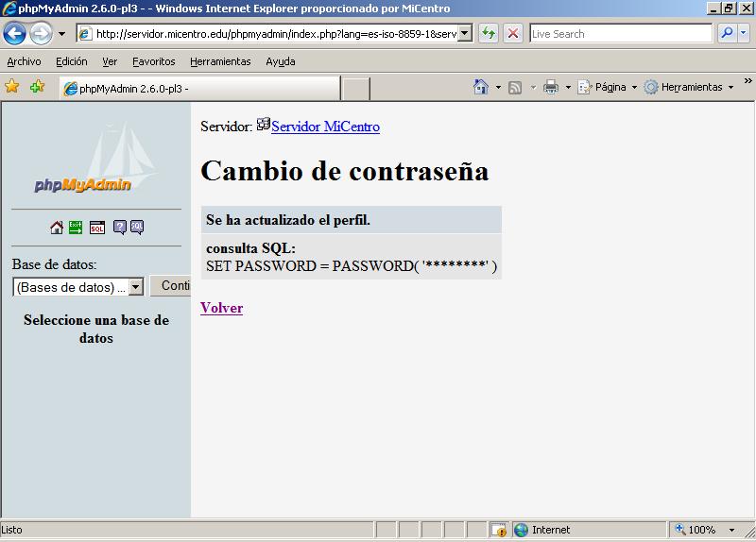Image resolution: width=756 pixels, height=542 pixels.
Task: Open the zoom level 100% dropdown
Action: pos(734,530)
